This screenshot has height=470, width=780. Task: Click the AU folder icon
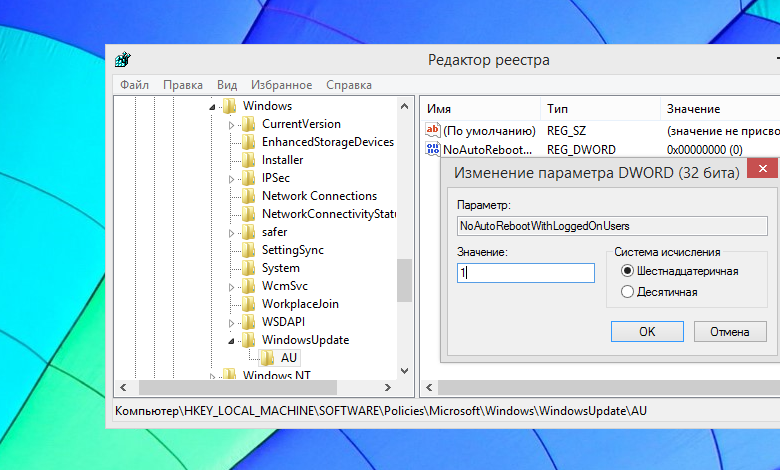click(x=267, y=358)
